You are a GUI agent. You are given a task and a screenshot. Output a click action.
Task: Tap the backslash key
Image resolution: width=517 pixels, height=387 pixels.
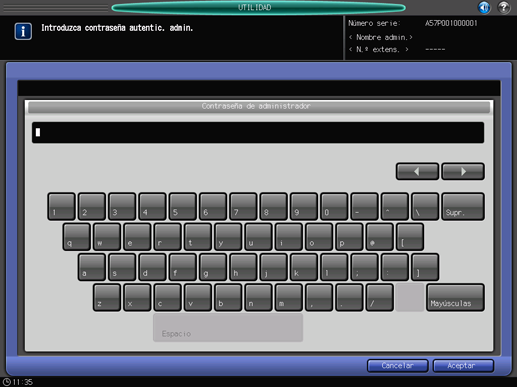425,206
